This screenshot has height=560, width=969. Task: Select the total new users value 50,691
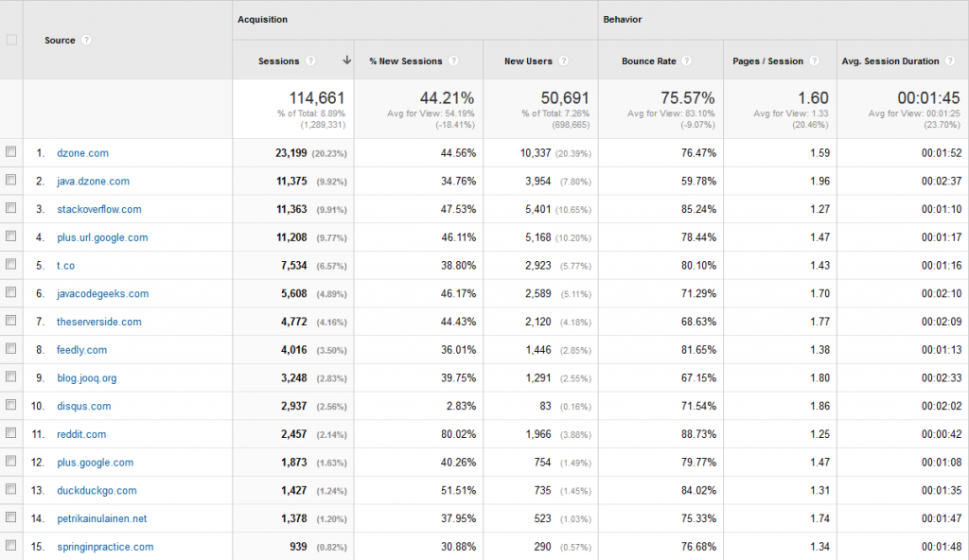tap(565, 98)
